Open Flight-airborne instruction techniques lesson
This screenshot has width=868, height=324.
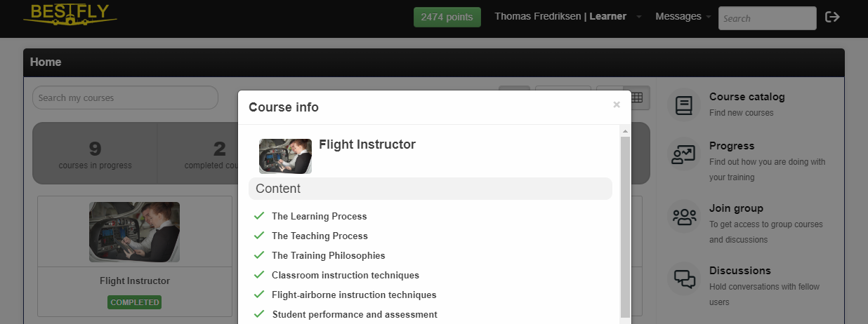[354, 295]
